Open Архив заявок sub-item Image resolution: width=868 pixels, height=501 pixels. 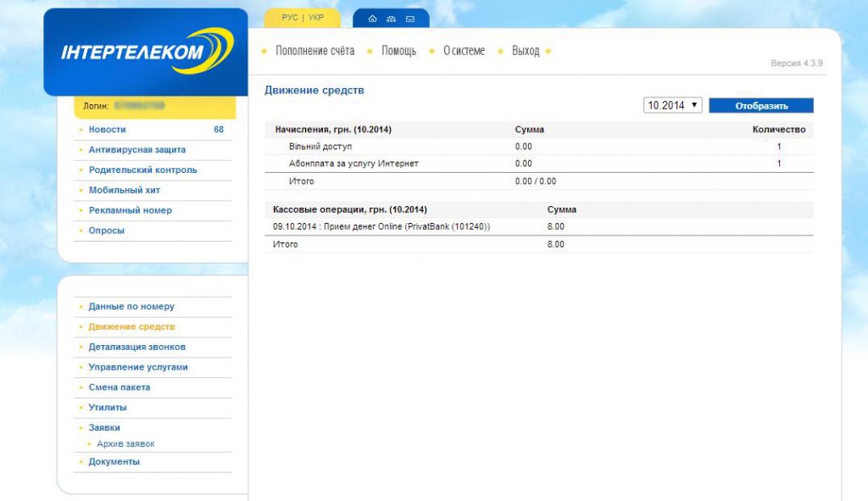[125, 444]
